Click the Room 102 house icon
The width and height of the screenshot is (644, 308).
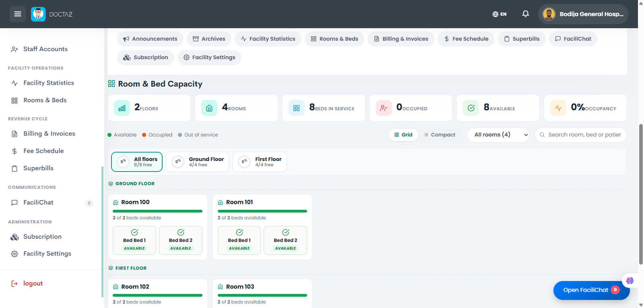pos(116,287)
